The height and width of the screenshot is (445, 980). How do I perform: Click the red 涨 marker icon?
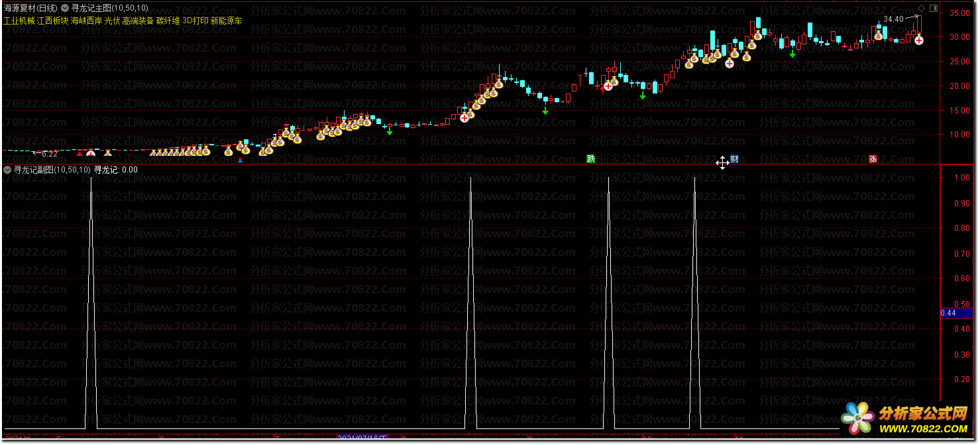coord(873,159)
